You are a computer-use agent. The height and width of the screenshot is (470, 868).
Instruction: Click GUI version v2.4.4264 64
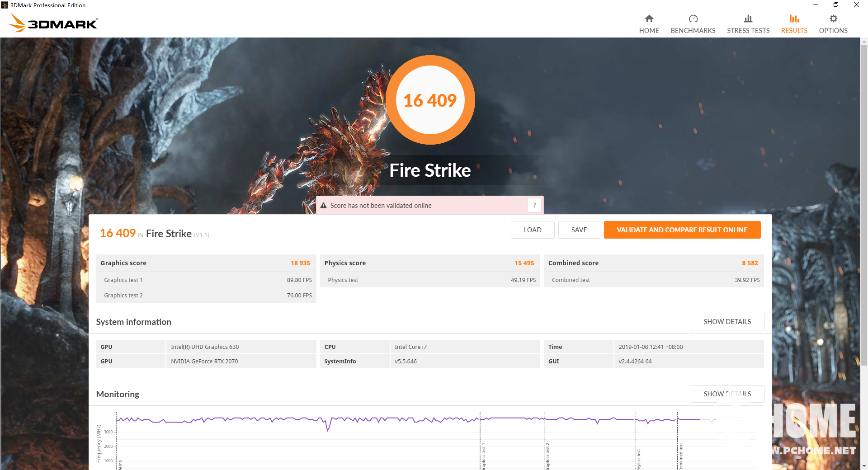pyautogui.click(x=689, y=361)
